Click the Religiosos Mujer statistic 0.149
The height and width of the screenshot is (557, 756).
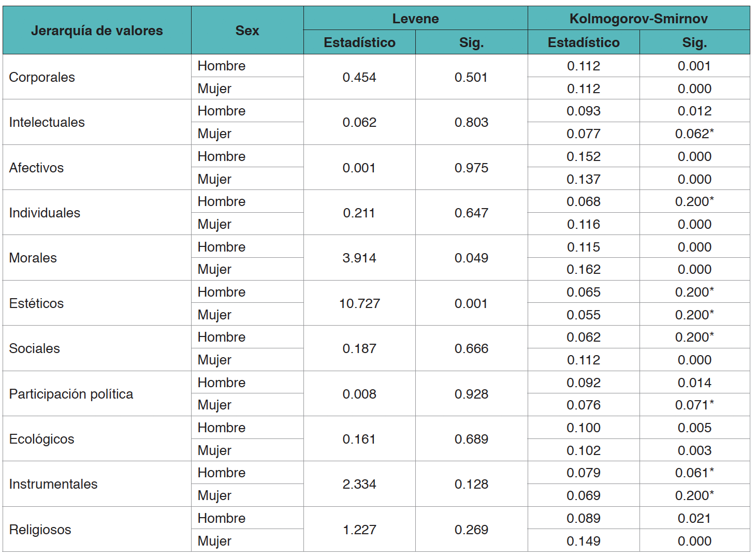[584, 541]
